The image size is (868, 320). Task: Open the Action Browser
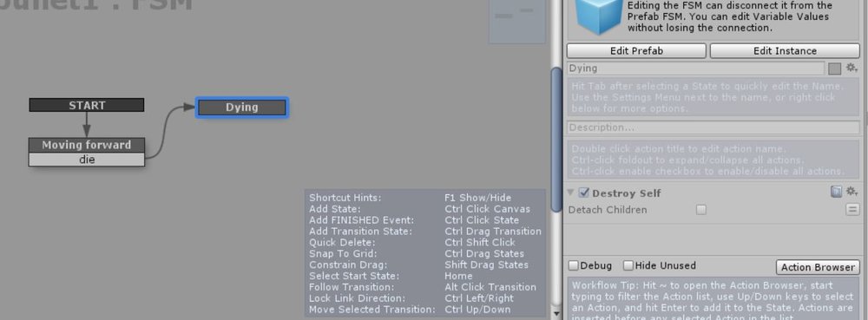click(x=818, y=267)
